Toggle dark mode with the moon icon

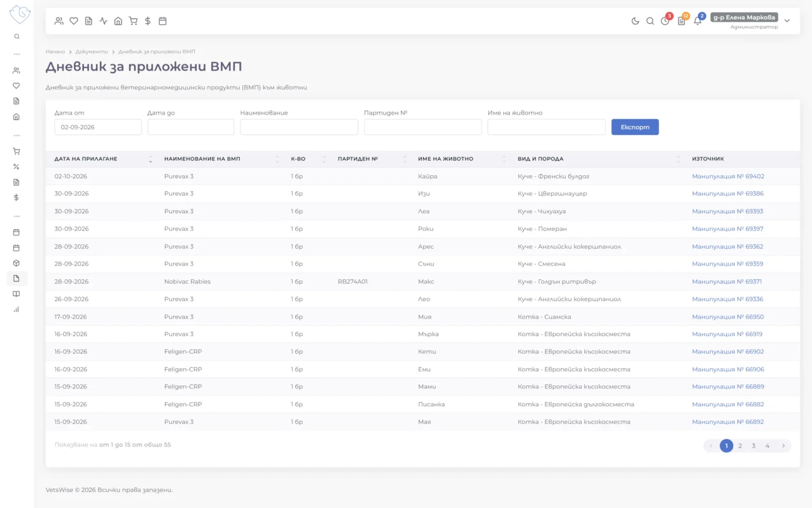pos(635,21)
